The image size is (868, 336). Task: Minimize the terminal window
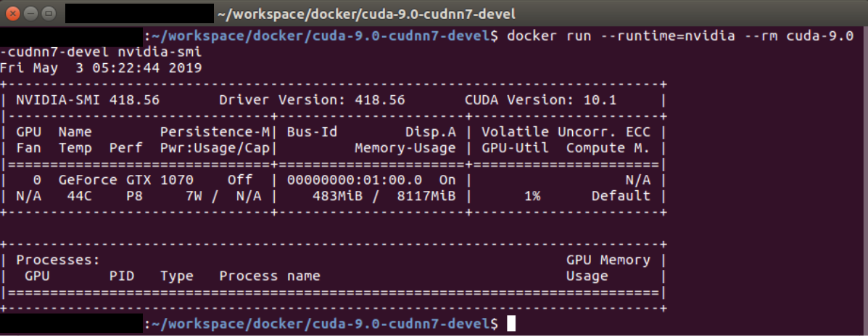[31, 13]
